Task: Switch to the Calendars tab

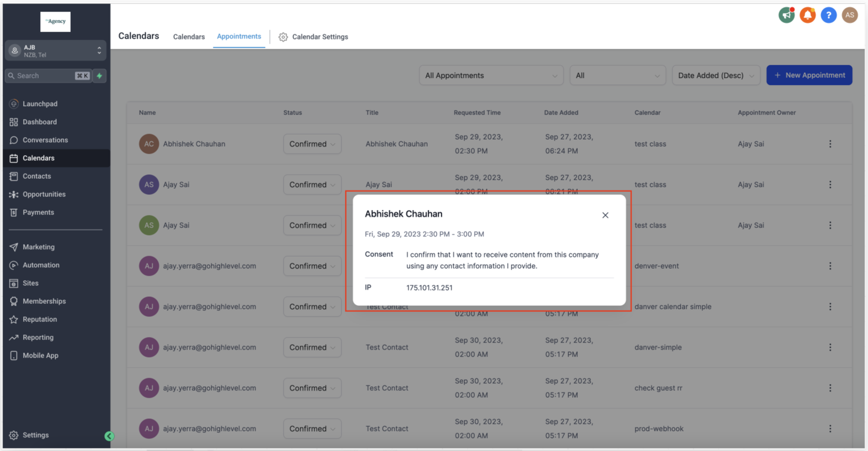Action: (189, 37)
